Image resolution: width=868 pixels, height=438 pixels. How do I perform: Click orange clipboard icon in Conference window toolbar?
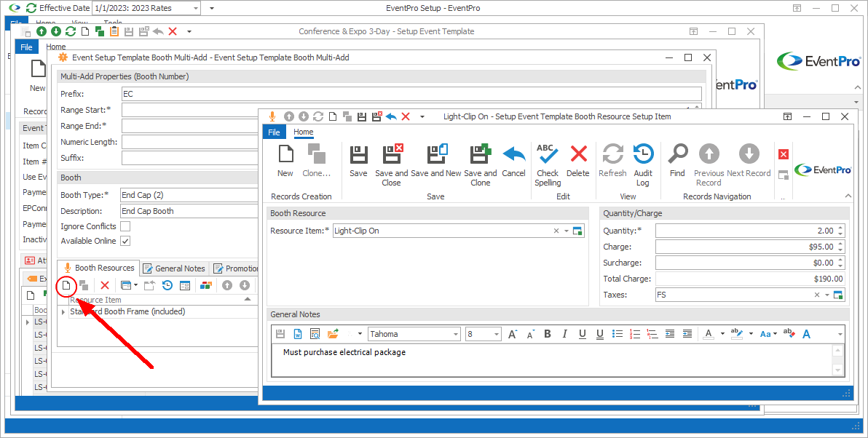pyautogui.click(x=114, y=31)
